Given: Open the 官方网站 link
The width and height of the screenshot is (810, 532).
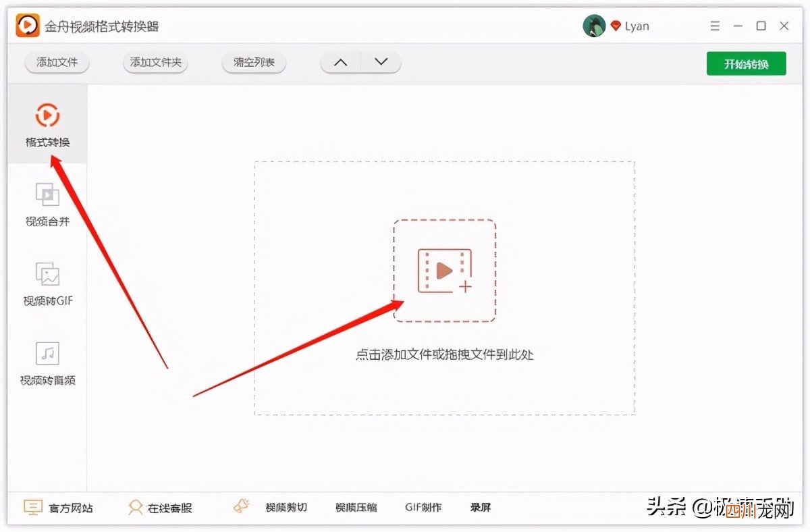Looking at the screenshot, I should [58, 508].
